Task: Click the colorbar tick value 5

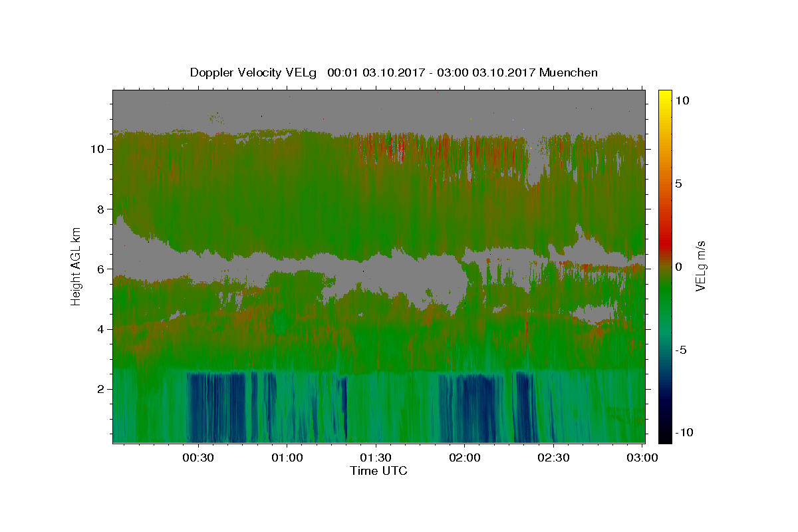Action: (678, 184)
